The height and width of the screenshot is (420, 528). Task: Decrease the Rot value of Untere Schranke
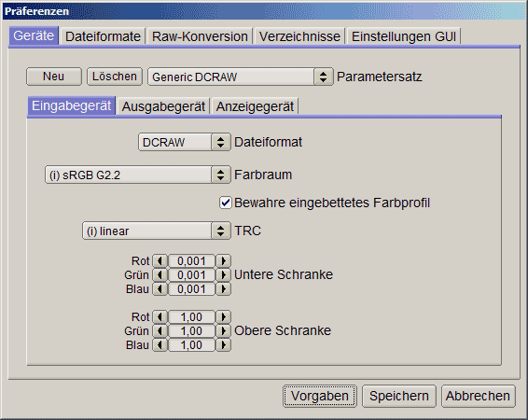(x=160, y=260)
